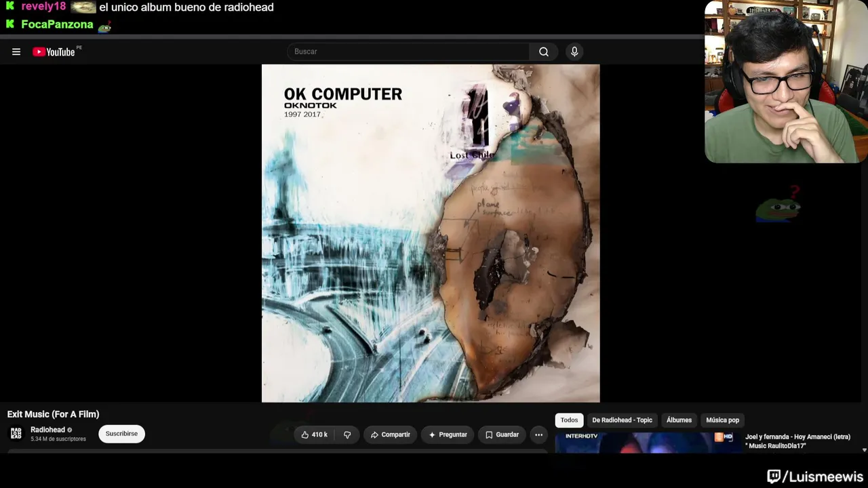Click the search magnifier button
868x488 pixels.
click(x=544, y=52)
